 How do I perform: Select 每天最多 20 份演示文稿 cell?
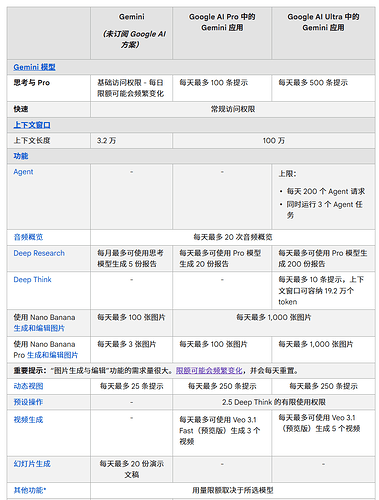132,469
